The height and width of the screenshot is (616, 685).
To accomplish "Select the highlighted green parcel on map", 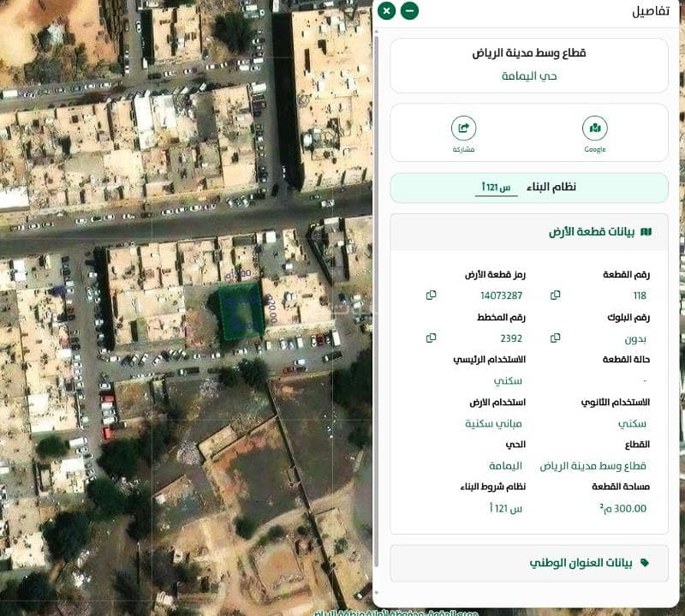I will 241,310.
